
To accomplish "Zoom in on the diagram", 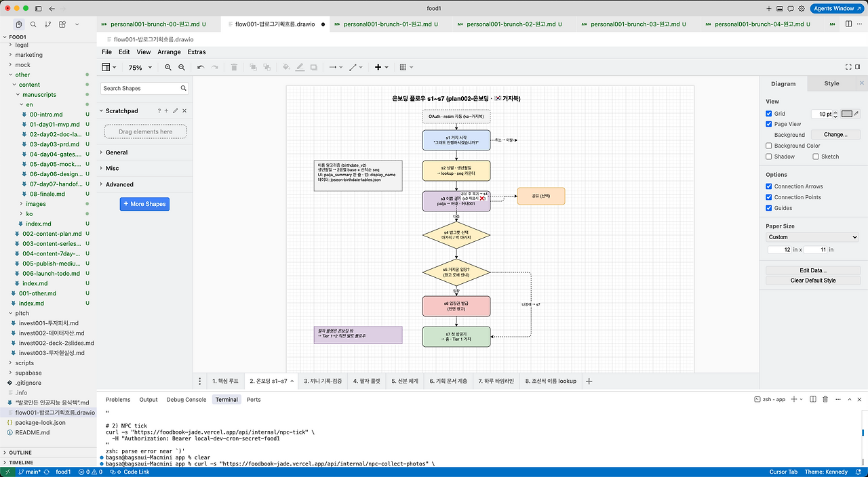I will [168, 67].
